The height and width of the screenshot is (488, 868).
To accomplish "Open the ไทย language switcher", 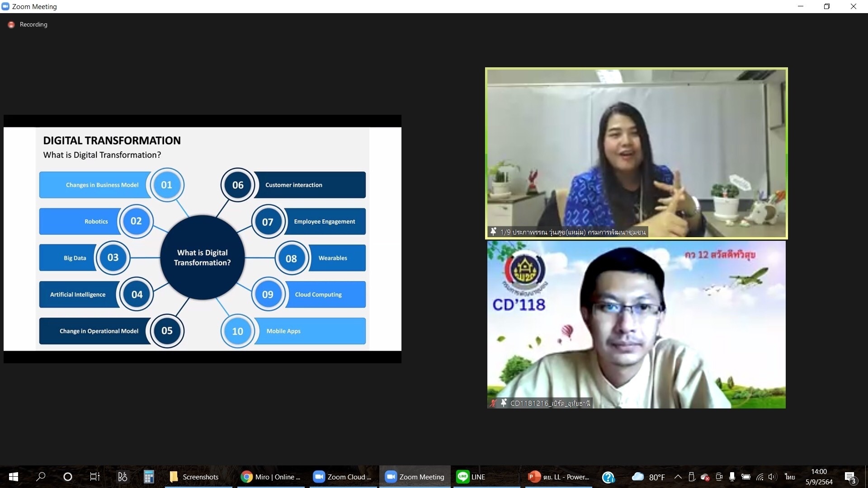I will [789, 476].
